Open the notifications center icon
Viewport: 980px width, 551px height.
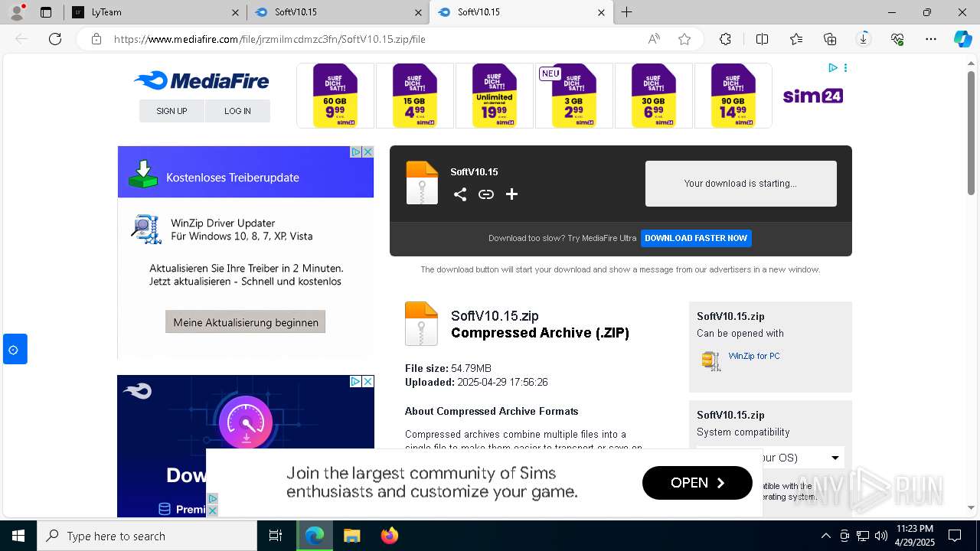pyautogui.click(x=955, y=536)
